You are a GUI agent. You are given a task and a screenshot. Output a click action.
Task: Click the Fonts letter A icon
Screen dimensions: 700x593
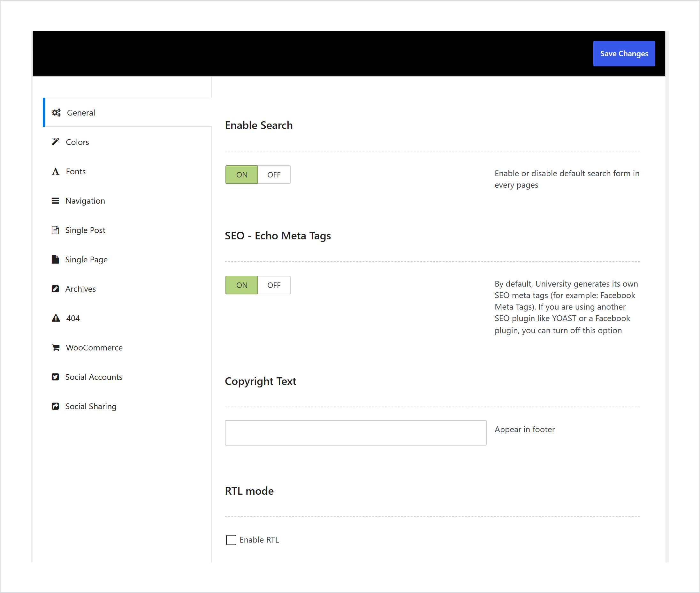56,171
